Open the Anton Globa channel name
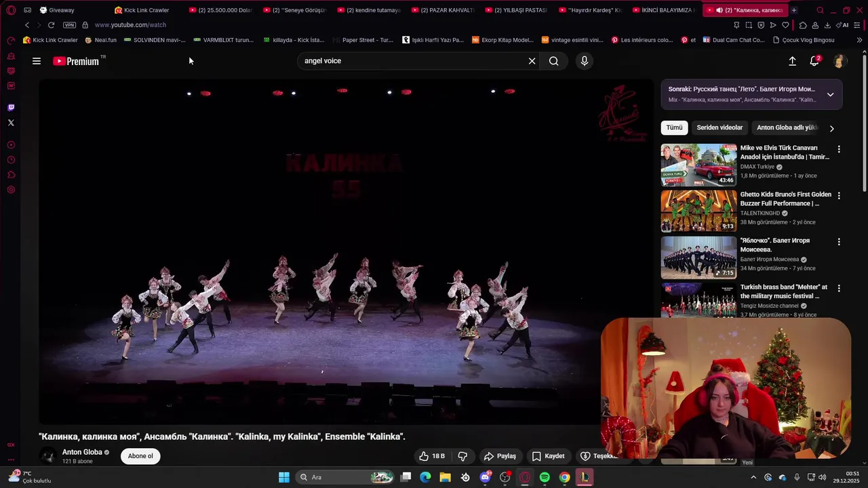868x488 pixels. tap(82, 452)
